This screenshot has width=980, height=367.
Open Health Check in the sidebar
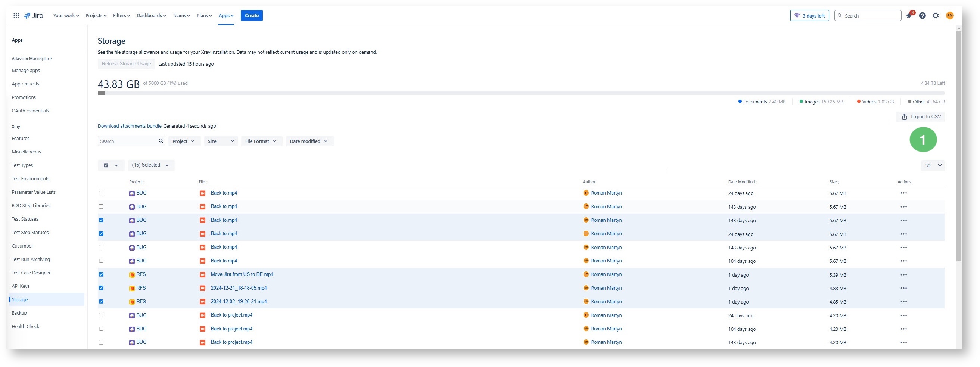(25, 326)
